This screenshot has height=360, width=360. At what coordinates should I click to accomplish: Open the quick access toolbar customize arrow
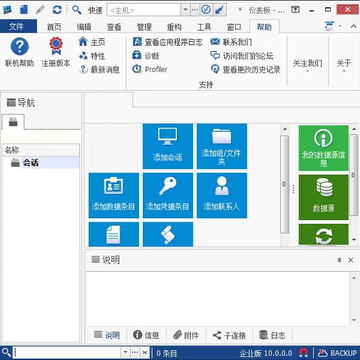coord(240,10)
